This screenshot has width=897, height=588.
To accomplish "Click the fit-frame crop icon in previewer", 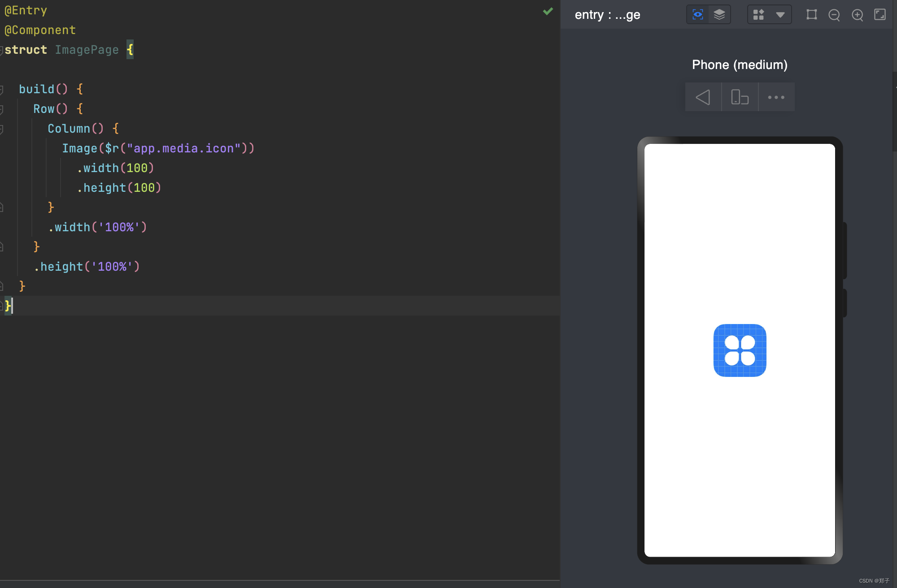I will pyautogui.click(x=811, y=15).
